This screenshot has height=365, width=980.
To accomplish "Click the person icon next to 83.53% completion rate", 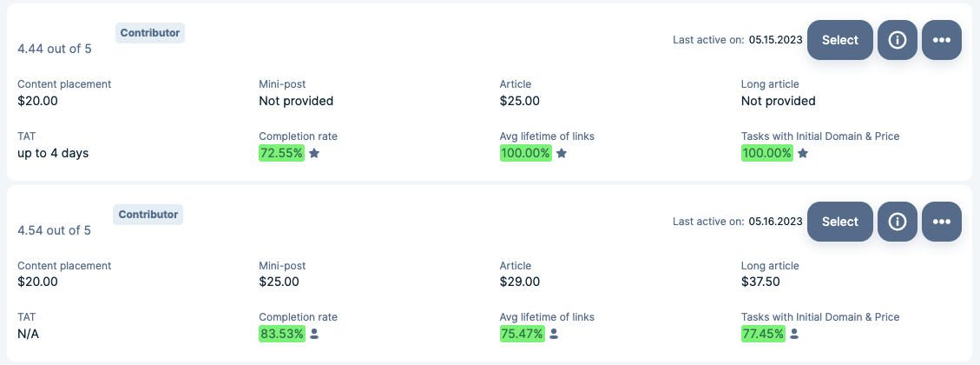I will tap(314, 335).
